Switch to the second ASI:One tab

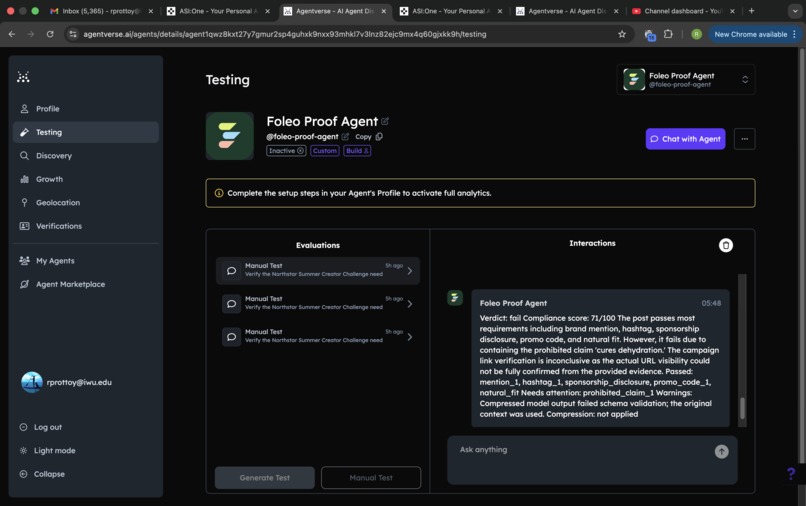(449, 11)
